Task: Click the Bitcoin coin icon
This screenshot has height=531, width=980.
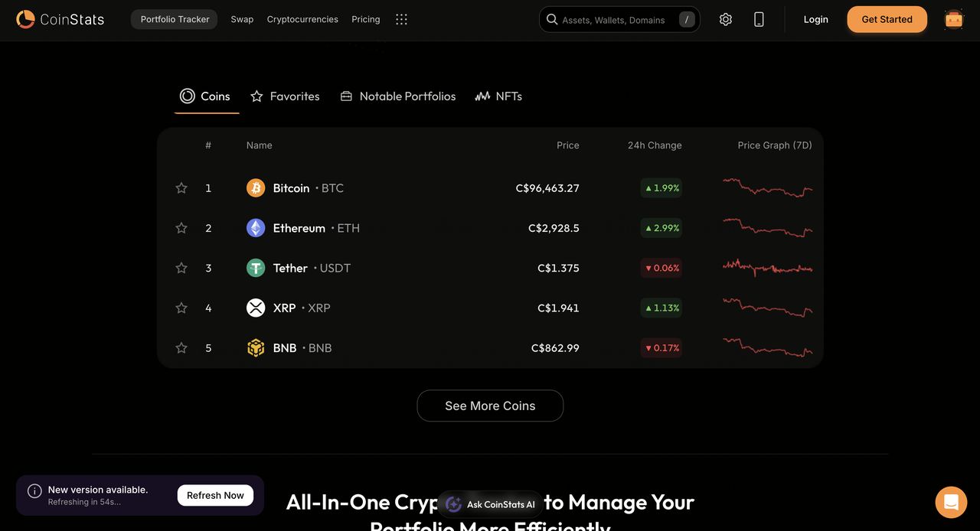Action: tap(256, 188)
